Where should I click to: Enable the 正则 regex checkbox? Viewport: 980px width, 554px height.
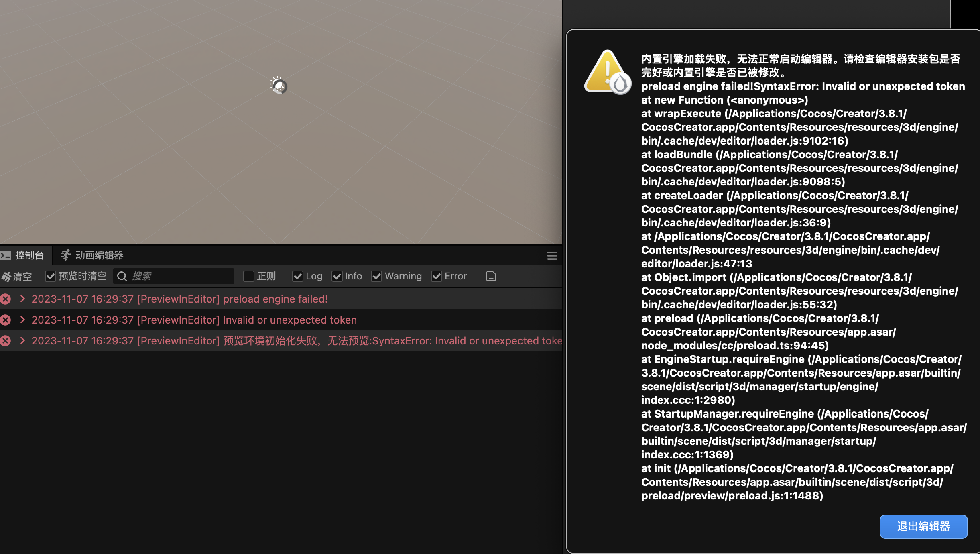[249, 276]
